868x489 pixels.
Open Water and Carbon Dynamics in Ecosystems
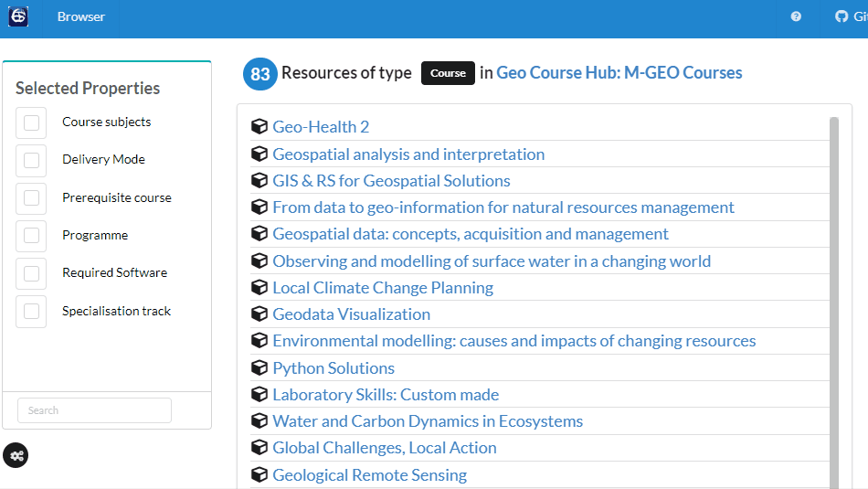428,421
